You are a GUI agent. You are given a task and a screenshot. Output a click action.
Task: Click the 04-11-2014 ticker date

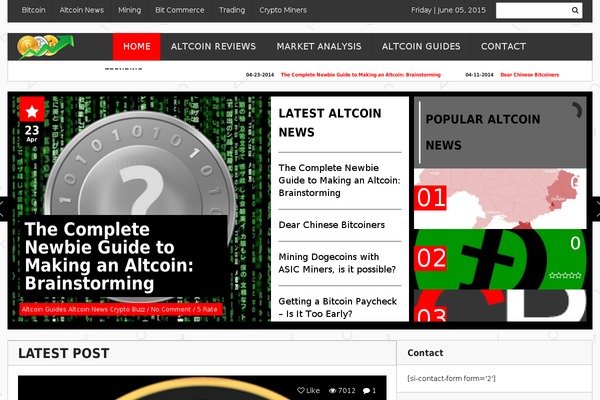coord(479,75)
